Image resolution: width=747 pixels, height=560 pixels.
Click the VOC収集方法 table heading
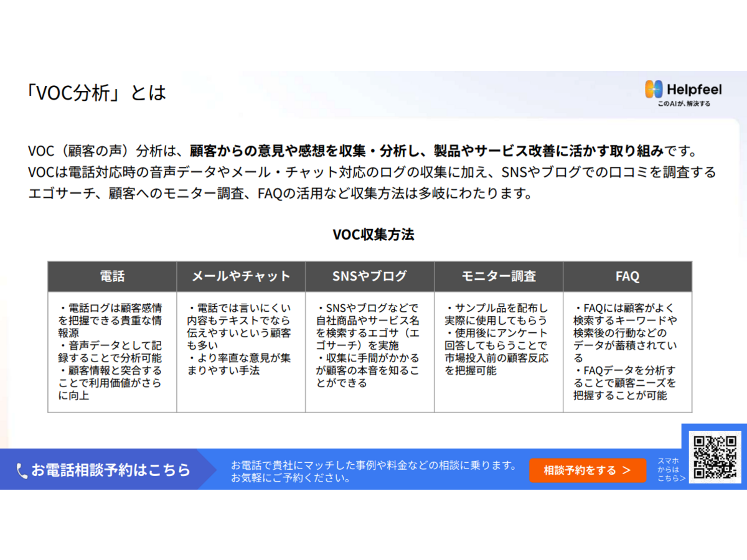pos(374,235)
